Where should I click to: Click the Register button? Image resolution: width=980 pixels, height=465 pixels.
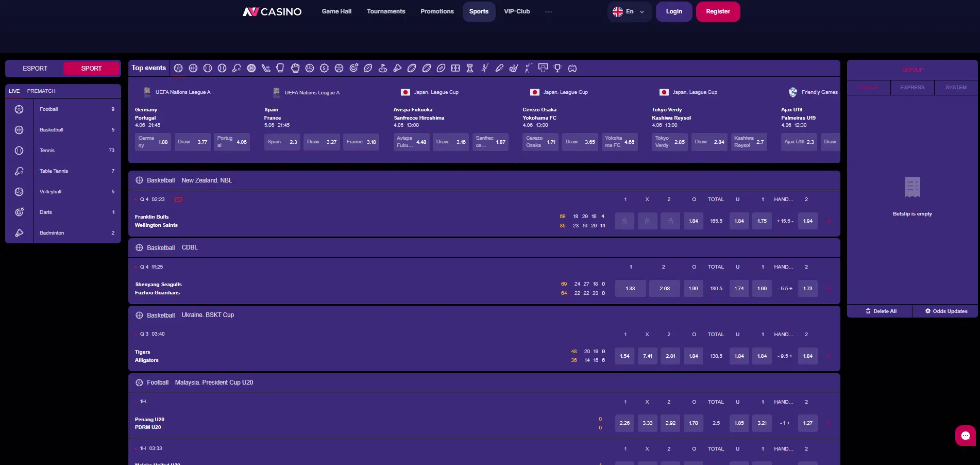(x=718, y=11)
